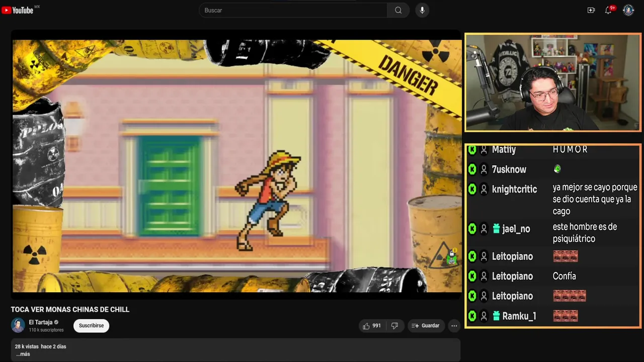
Task: Click the user icon next to jael_no
Action: point(484,229)
